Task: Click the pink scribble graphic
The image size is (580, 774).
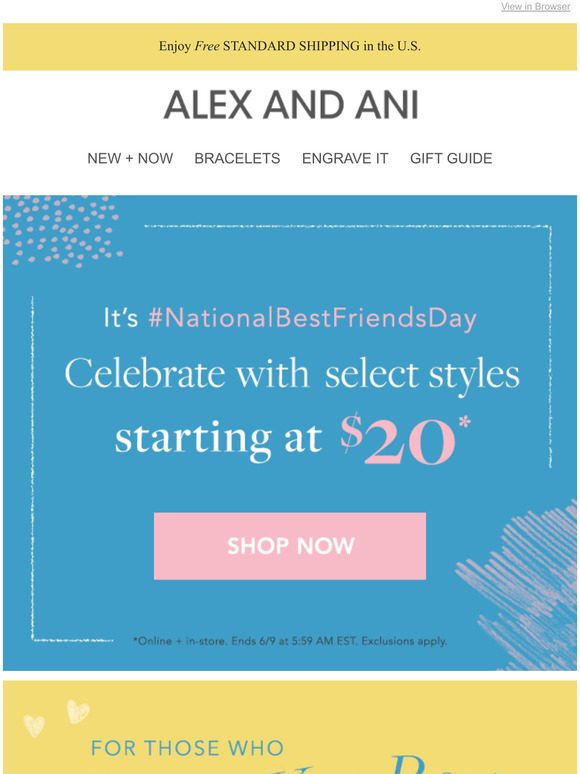Action: point(518,587)
